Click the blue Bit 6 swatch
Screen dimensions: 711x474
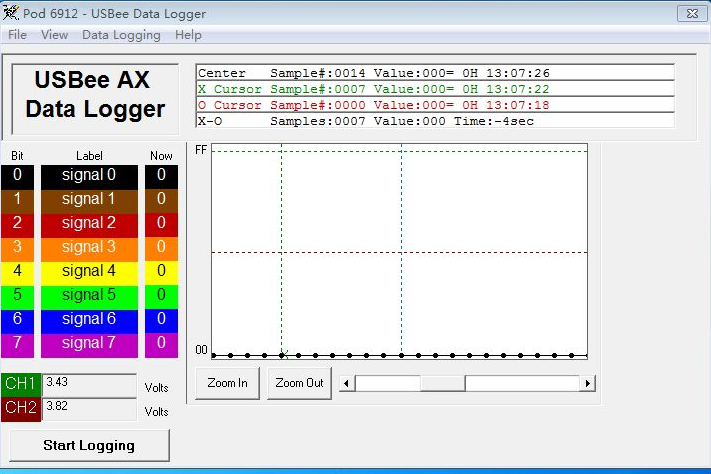click(x=17, y=321)
